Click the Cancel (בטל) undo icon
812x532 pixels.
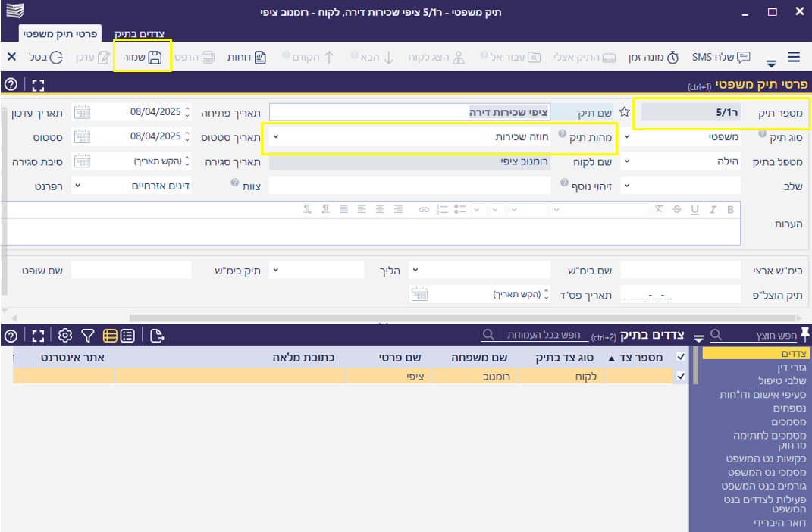56,57
